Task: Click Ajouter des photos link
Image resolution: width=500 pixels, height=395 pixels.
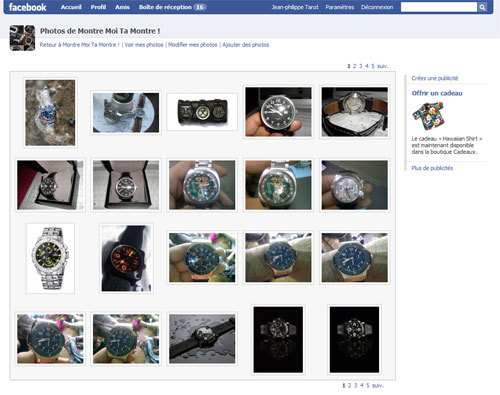Action: [246, 45]
